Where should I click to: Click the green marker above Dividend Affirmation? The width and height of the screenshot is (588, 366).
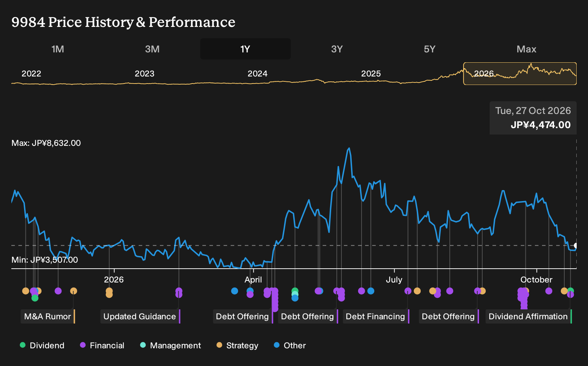point(570,291)
